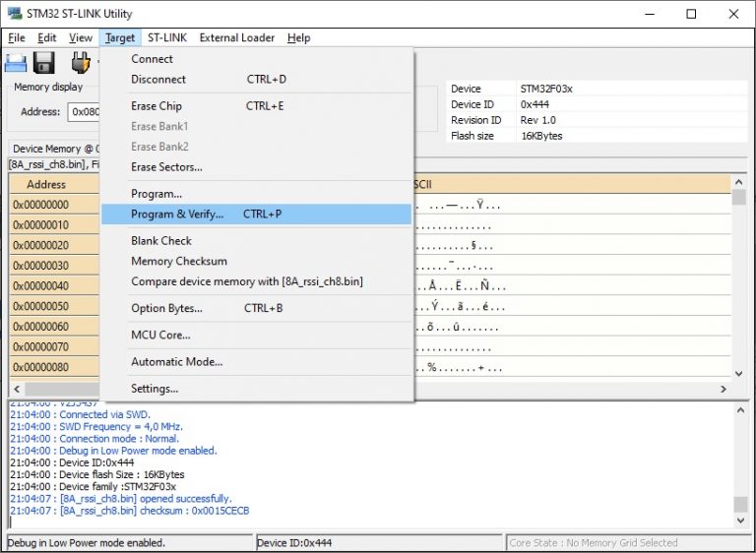This screenshot has width=756, height=553.
Task: Click address row 0x00000010
Action: pos(54,224)
